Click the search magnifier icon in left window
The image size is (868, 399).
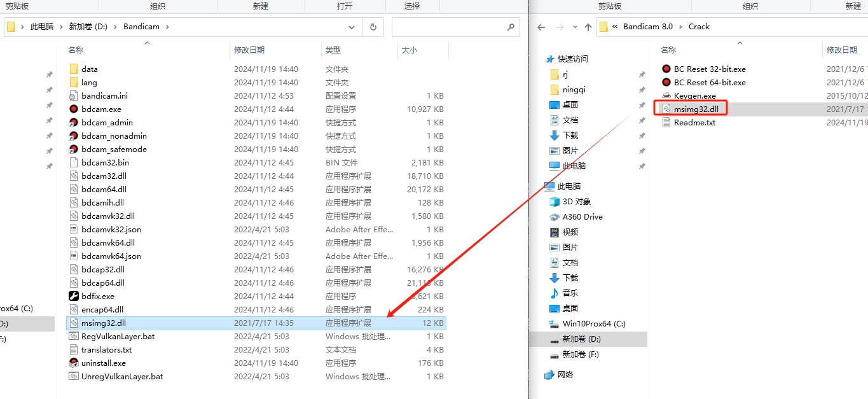point(511,27)
